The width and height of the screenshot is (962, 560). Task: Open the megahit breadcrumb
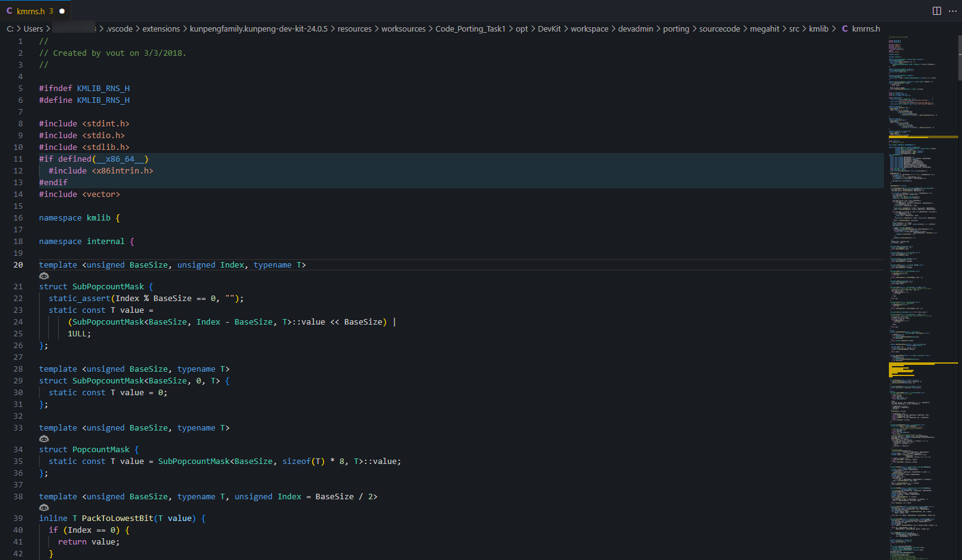764,28
